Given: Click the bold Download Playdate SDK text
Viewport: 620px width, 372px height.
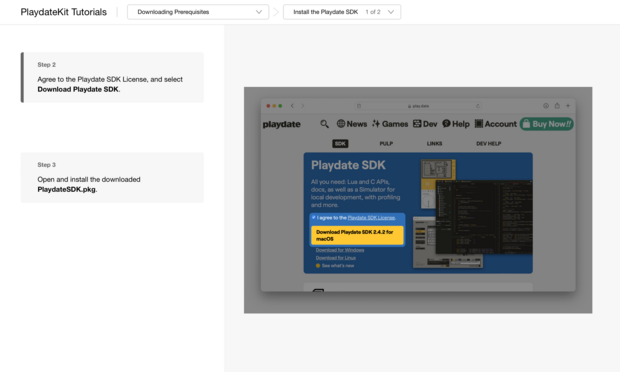Looking at the screenshot, I should pyautogui.click(x=78, y=89).
